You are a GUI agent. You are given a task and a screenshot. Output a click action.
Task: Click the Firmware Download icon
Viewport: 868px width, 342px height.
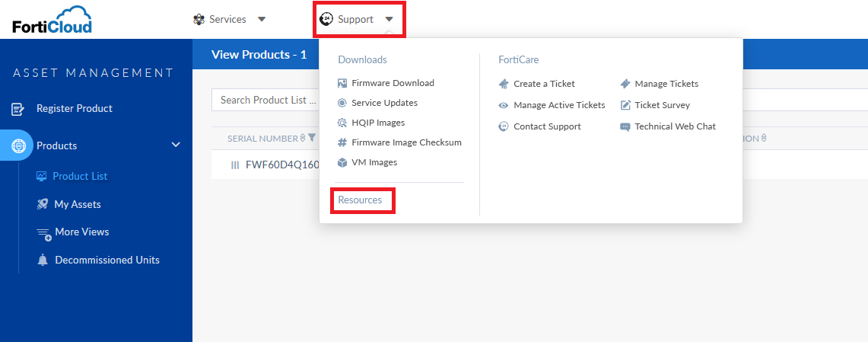(342, 83)
